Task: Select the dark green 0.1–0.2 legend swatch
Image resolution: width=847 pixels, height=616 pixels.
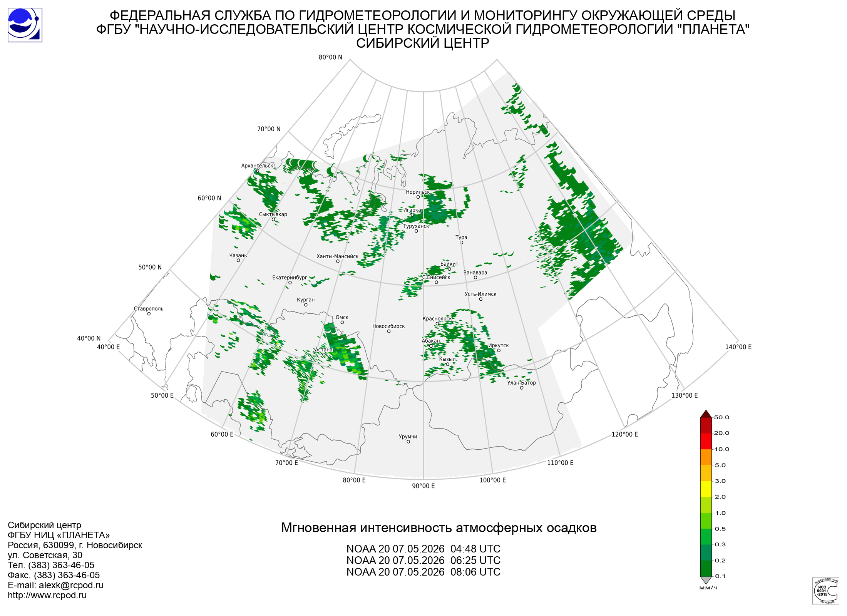Action: coord(706,568)
